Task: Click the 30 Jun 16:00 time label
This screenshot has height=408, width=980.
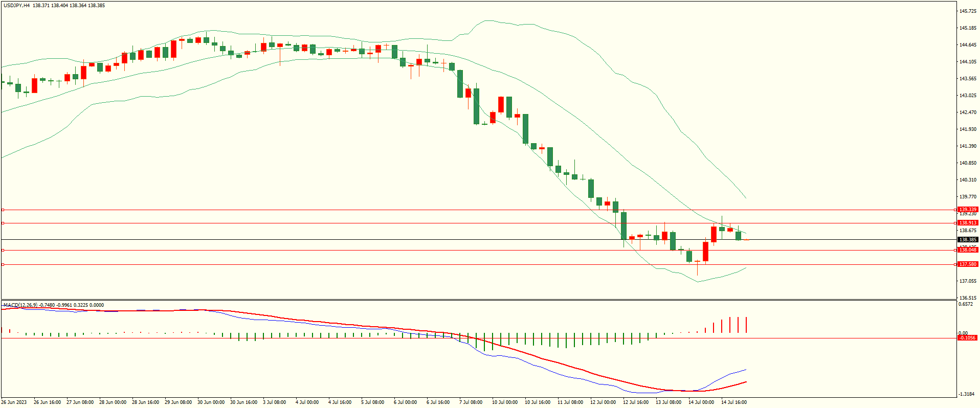Action: 243,402
